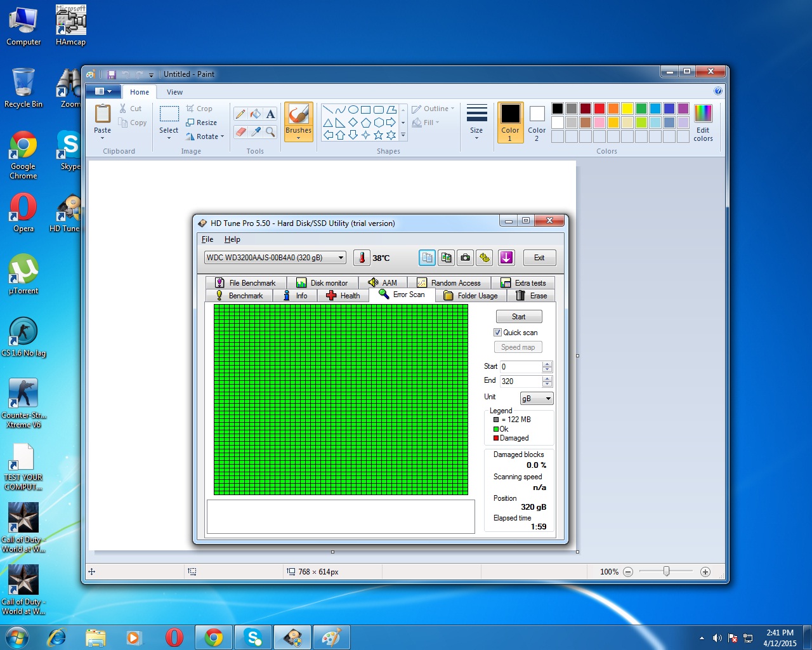Open the Resize tool in Paint
Screen dimensions: 812x650
tap(202, 123)
